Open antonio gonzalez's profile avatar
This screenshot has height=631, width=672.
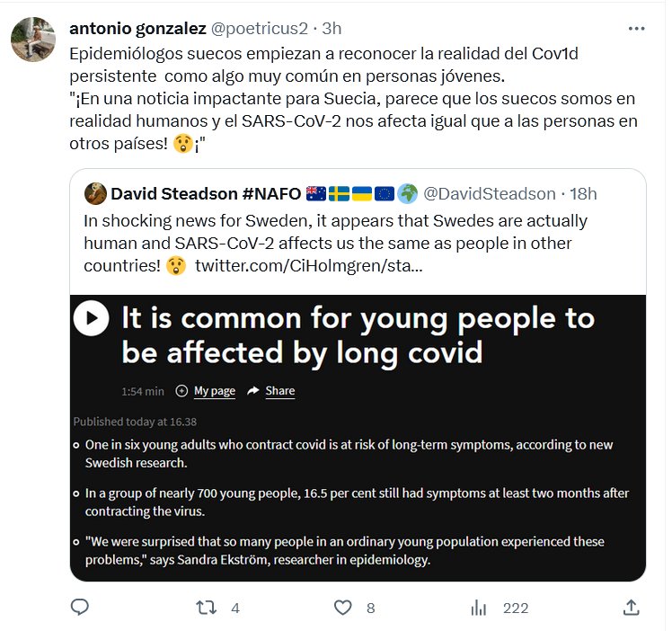[x=33, y=40]
